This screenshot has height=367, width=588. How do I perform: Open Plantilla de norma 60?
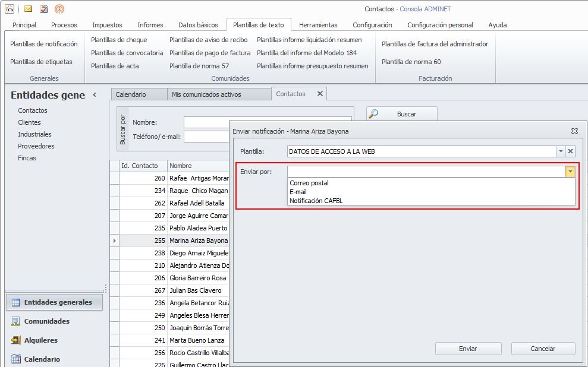click(x=411, y=62)
